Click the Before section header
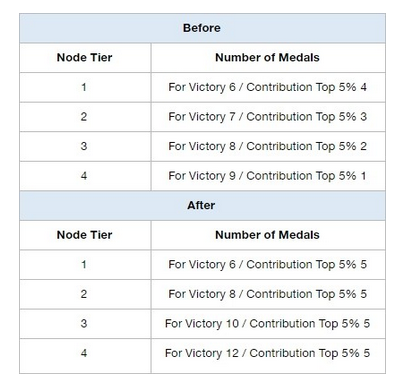Screen dimensions: 413x380 tap(202, 28)
